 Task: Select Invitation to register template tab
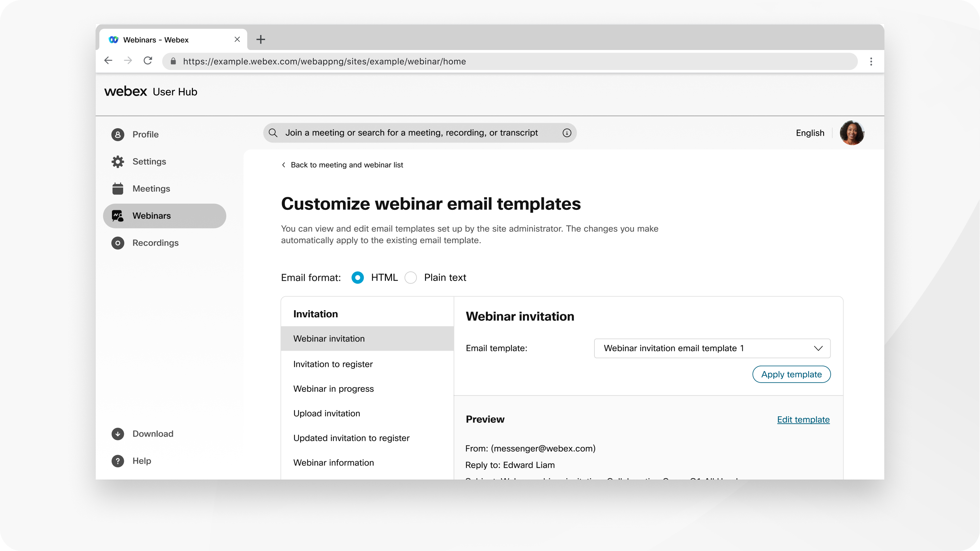(x=332, y=363)
